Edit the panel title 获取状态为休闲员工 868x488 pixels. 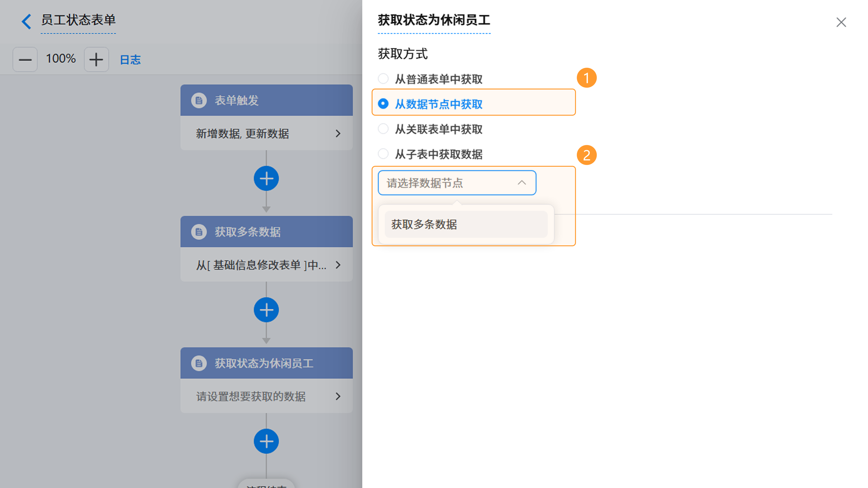click(x=434, y=20)
